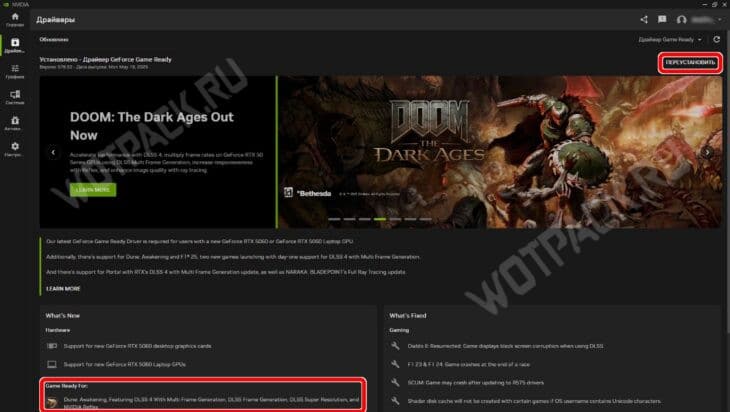
Task: Open the System section in the sidebar
Action: click(15, 97)
